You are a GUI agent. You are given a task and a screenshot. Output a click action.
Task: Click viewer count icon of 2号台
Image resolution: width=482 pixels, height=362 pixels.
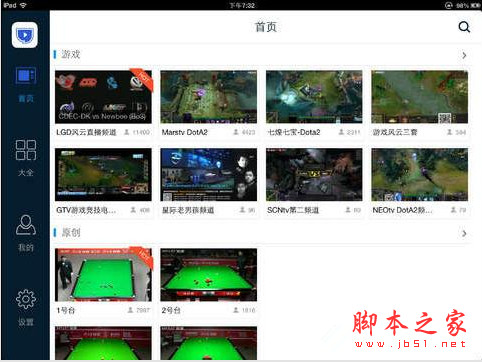236,310
